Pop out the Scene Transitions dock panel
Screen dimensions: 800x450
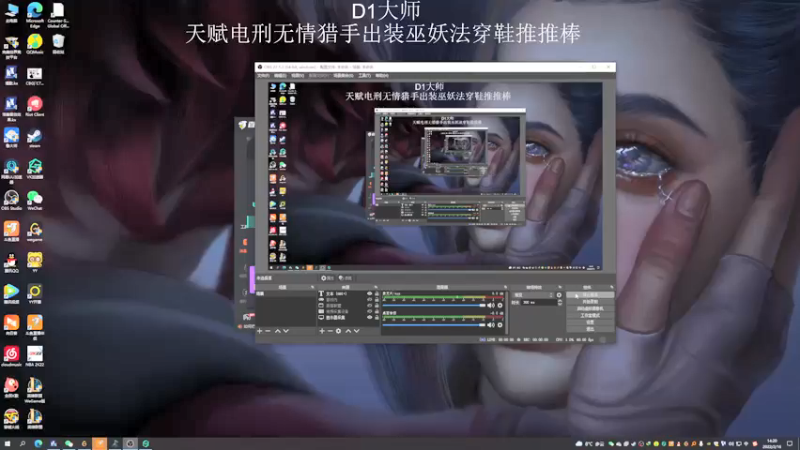tap(560, 287)
